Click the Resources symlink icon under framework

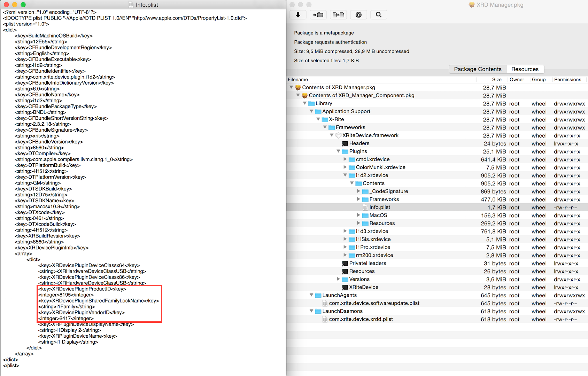click(x=345, y=272)
